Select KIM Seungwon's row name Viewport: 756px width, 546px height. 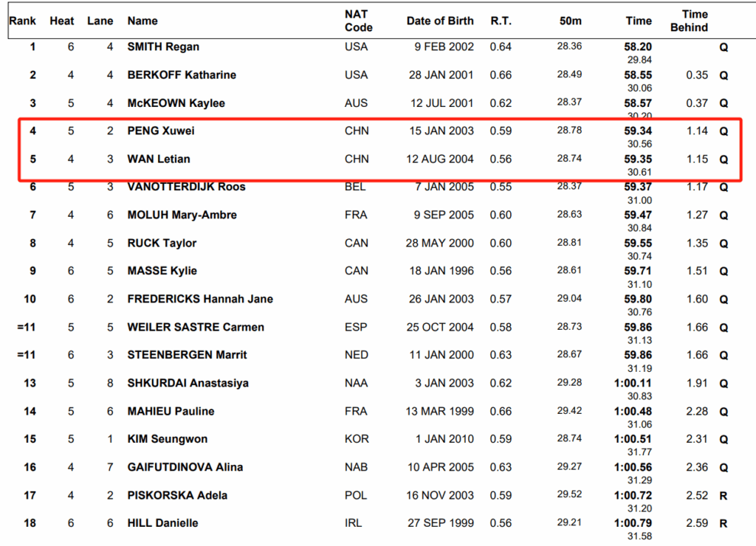pos(167,439)
